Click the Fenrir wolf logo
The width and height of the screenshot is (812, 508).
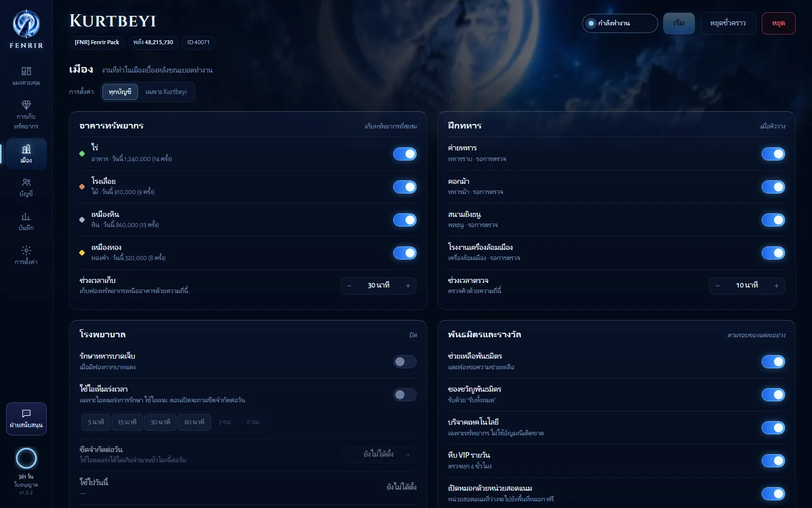click(26, 24)
